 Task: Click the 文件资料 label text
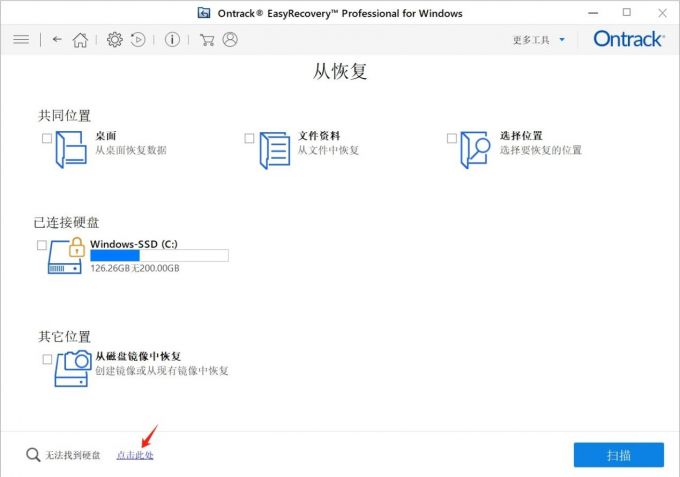point(319,136)
